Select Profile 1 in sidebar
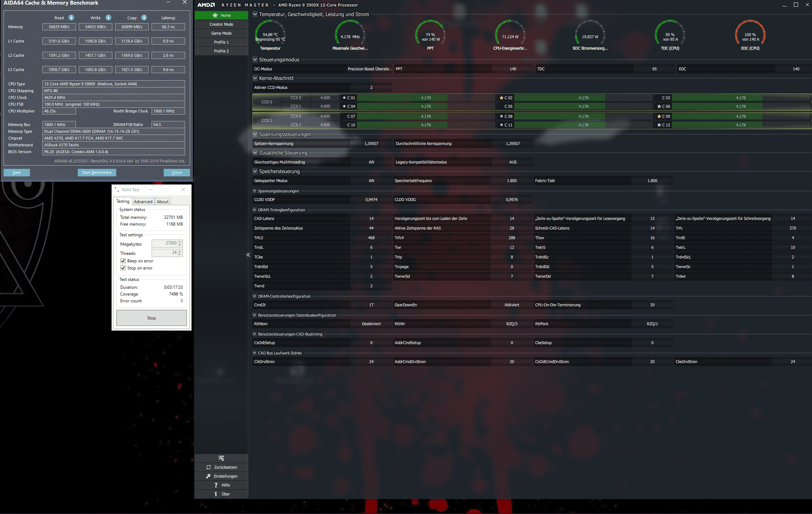Screen dimensions: 812x514 click(x=221, y=42)
